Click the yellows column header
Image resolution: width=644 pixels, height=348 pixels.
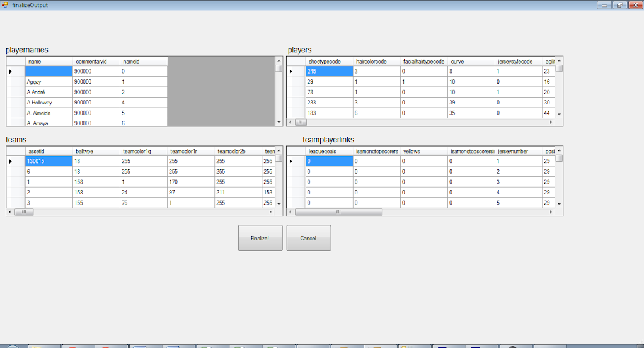coord(424,151)
